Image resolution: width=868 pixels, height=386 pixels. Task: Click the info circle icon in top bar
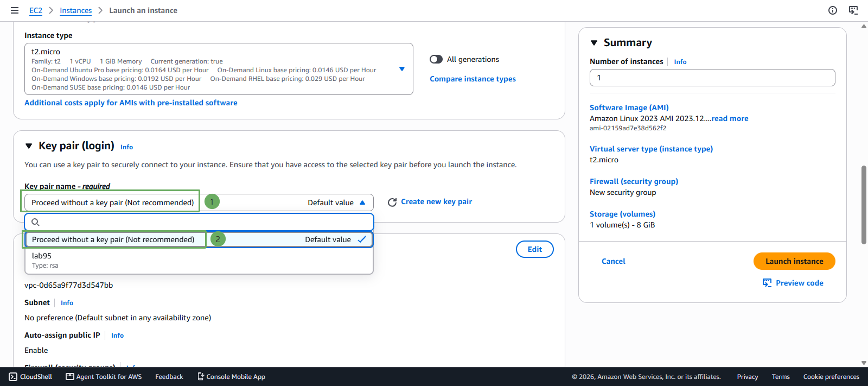pos(833,10)
